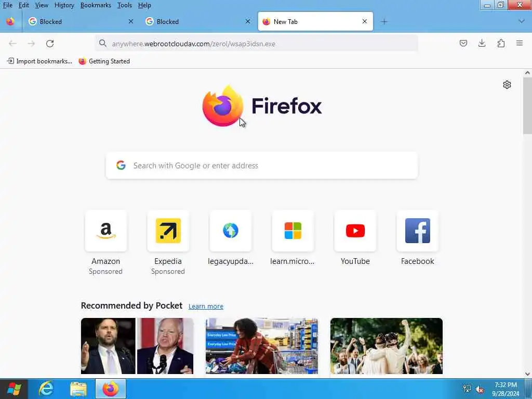Open the Downloads panel
532x399 pixels.
click(482, 43)
